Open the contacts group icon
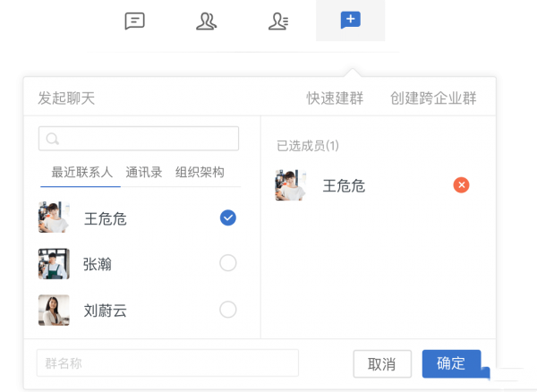This screenshot has height=392, width=537. [206, 21]
